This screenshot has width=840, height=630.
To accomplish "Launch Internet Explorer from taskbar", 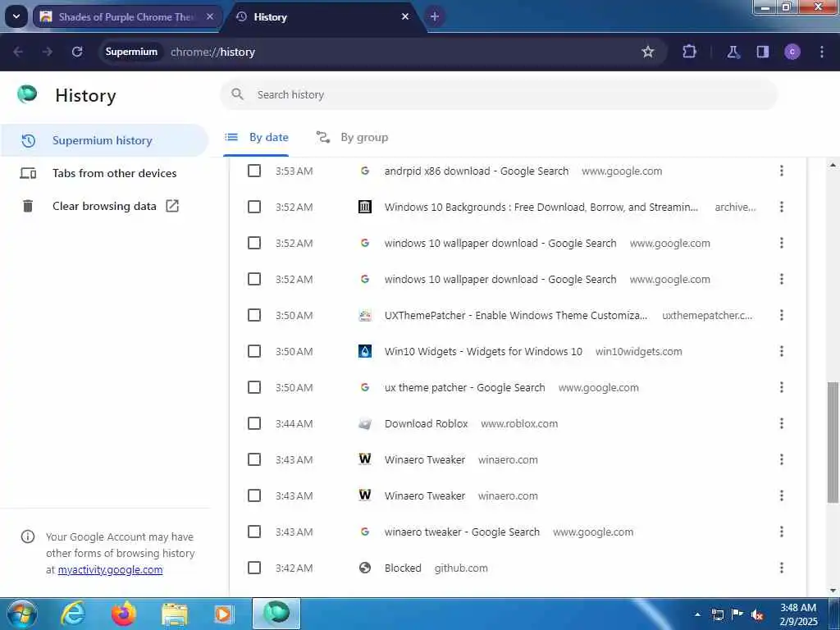I will coord(73,614).
